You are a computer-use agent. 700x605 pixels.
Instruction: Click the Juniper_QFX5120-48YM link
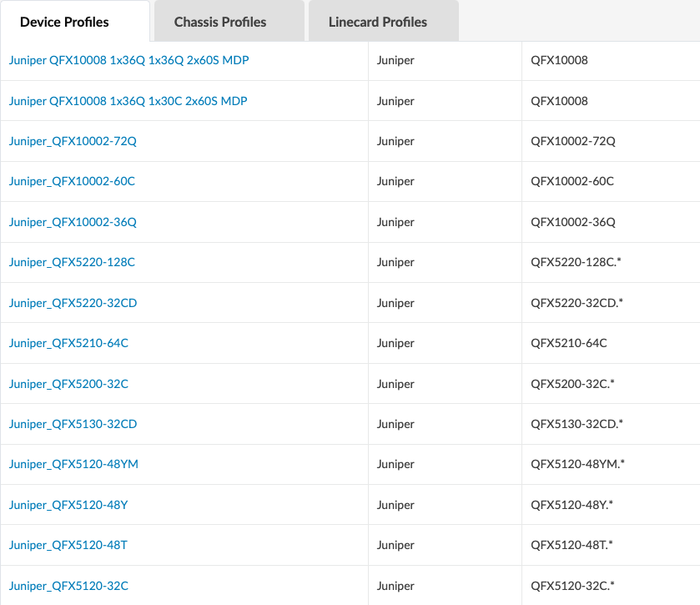(x=74, y=464)
